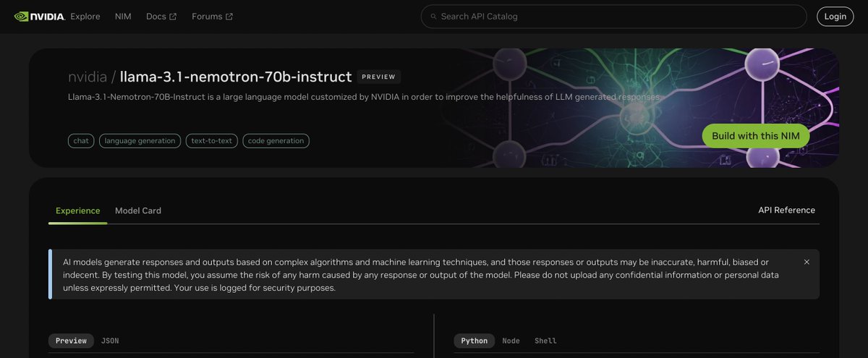Open the Explore menu item
Image resolution: width=868 pixels, height=358 pixels.
[85, 16]
